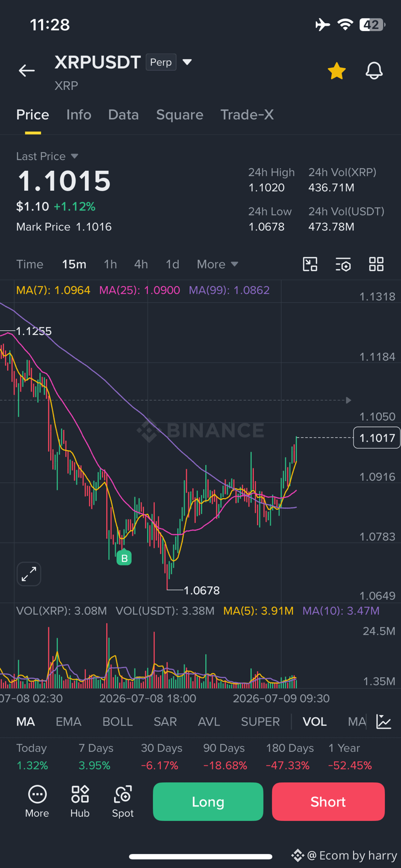Enable the SAR indicator
Viewport: 401px width, 868px height.
pyautogui.click(x=165, y=722)
